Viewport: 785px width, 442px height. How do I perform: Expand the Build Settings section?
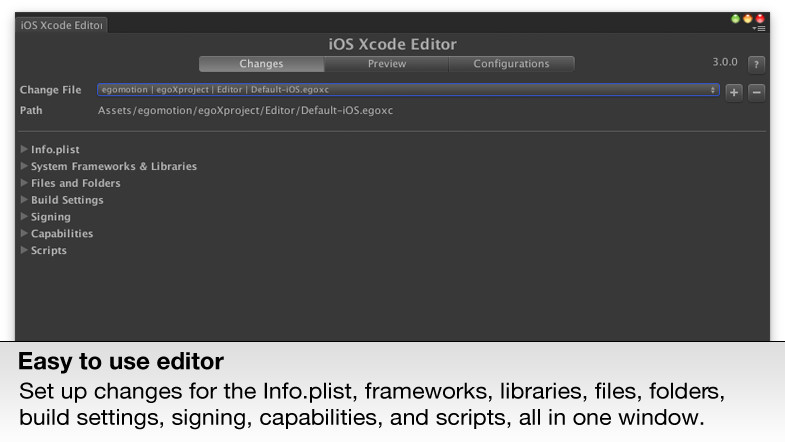[x=24, y=199]
